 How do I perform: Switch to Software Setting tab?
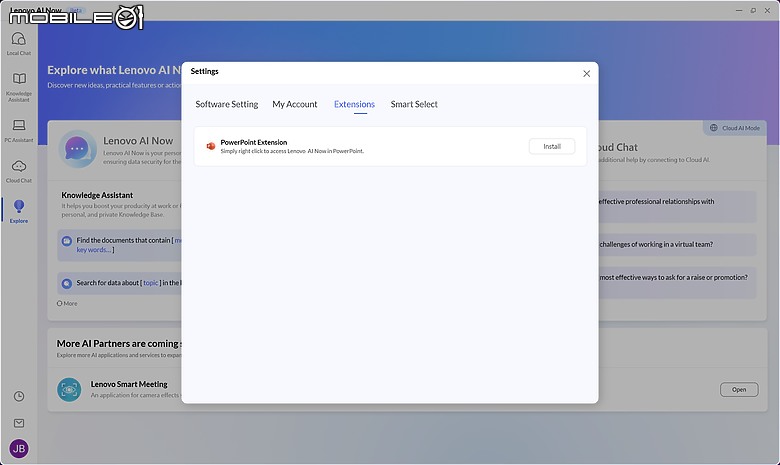(x=227, y=104)
